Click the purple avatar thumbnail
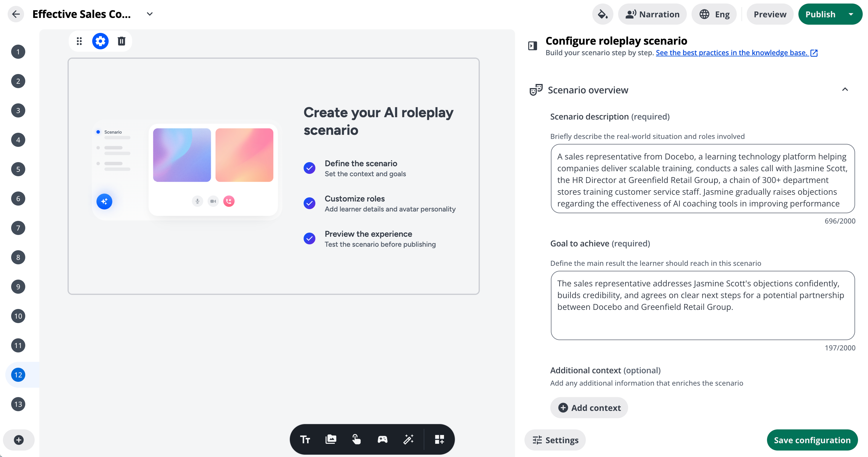This screenshot has height=457, width=868. pyautogui.click(x=182, y=155)
